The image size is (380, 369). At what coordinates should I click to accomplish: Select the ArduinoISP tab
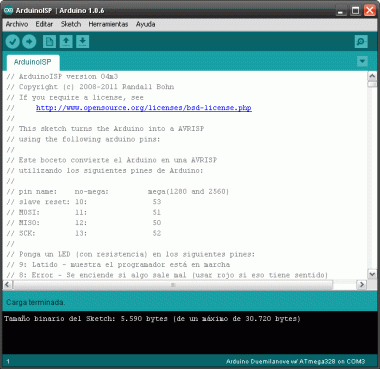(x=33, y=62)
